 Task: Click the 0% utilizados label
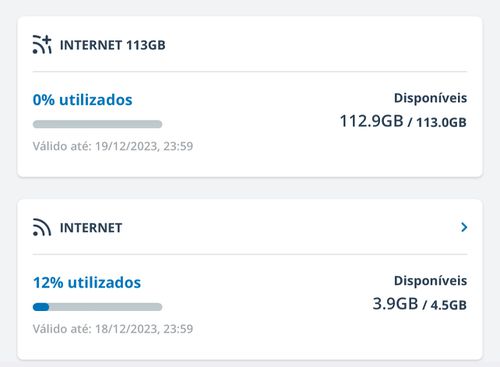pos(82,100)
